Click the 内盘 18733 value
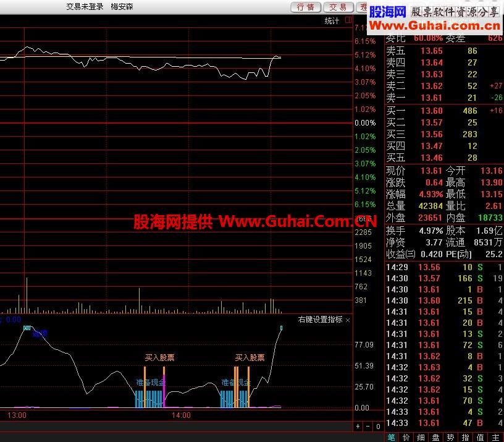Image resolution: width=504 pixels, height=442 pixels. click(490, 218)
